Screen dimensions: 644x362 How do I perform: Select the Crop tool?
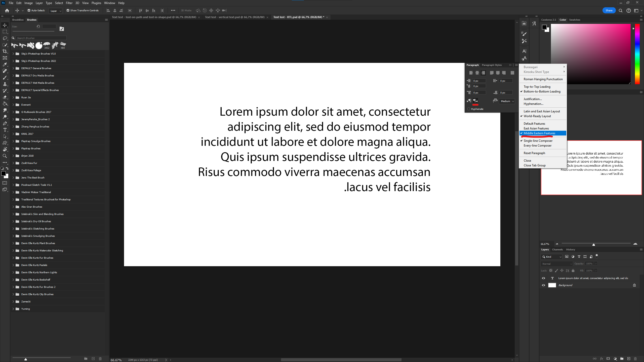pyautogui.click(x=5, y=51)
